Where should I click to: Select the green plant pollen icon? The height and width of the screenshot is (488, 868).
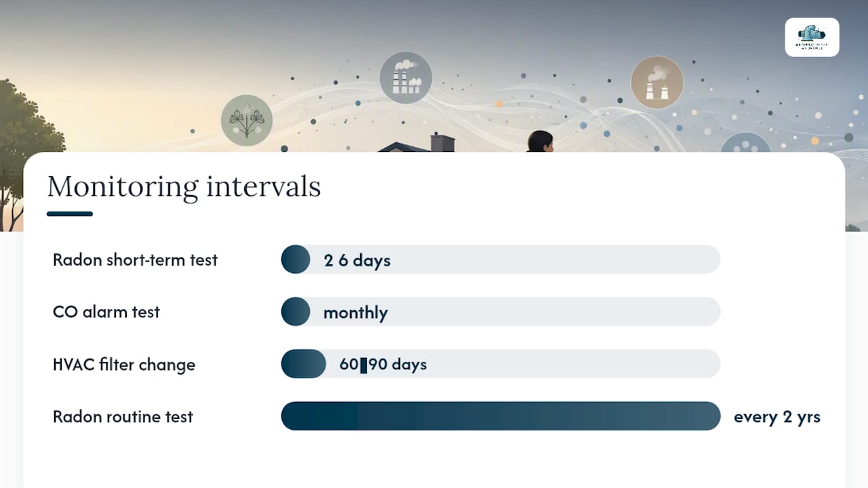pos(247,121)
